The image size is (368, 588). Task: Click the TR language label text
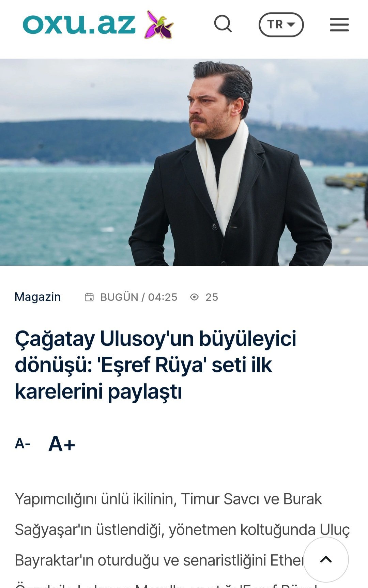pyautogui.click(x=275, y=25)
